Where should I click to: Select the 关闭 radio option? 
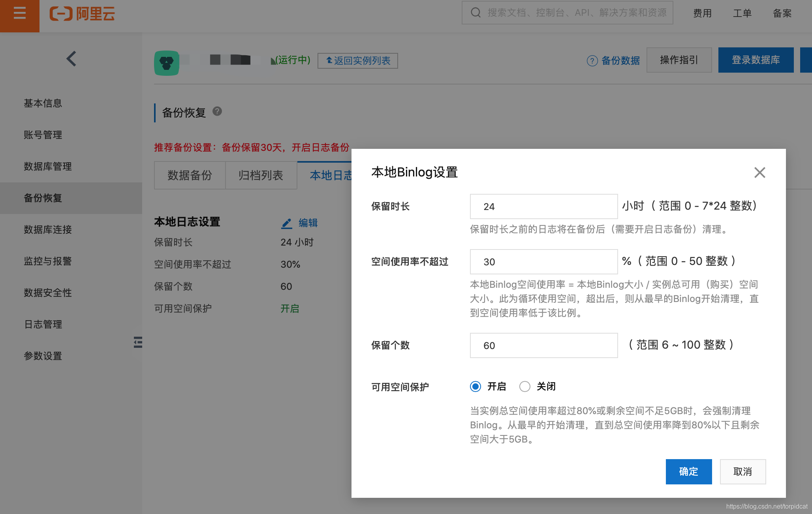524,386
